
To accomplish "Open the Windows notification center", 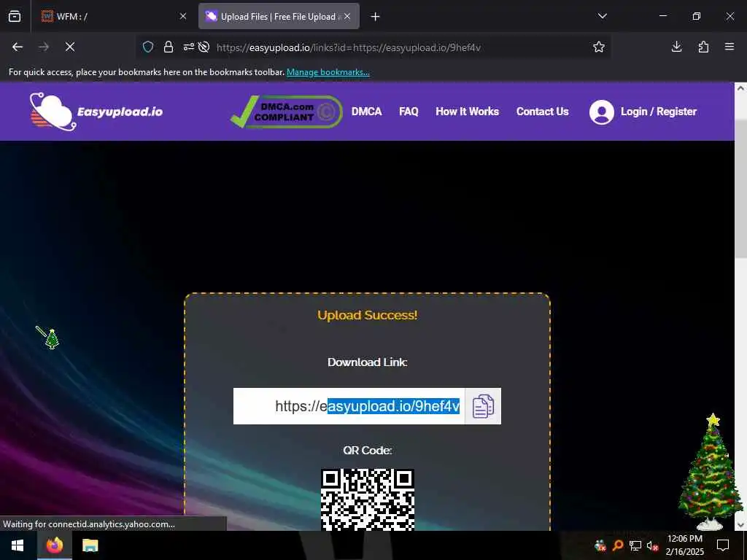I will pyautogui.click(x=723, y=545).
